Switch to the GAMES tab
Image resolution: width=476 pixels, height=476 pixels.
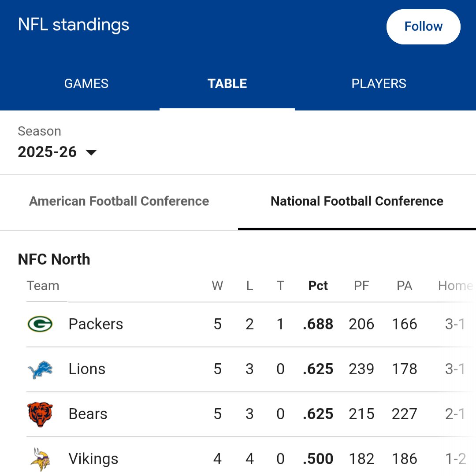point(86,84)
